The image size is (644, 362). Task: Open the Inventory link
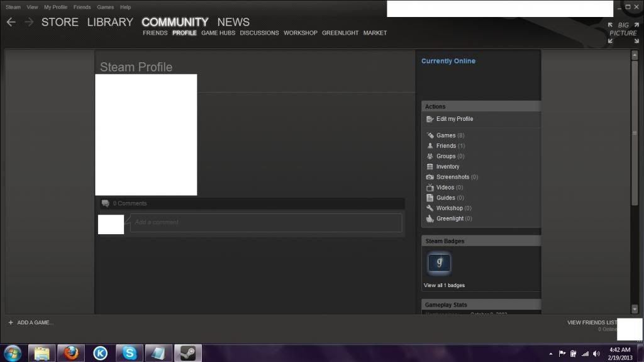tap(448, 167)
